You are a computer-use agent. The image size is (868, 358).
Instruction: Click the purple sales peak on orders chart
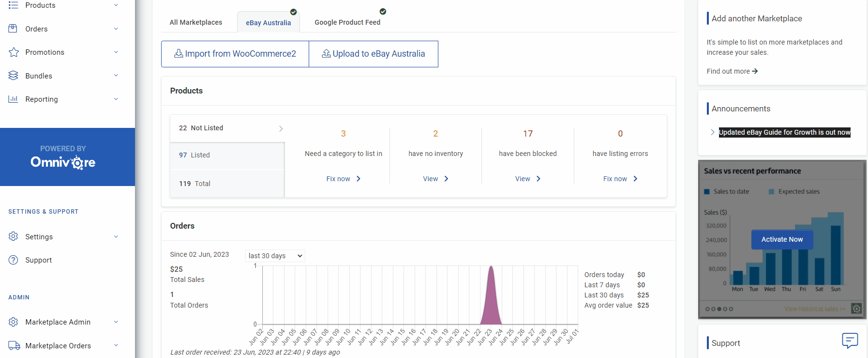pyautogui.click(x=491, y=295)
